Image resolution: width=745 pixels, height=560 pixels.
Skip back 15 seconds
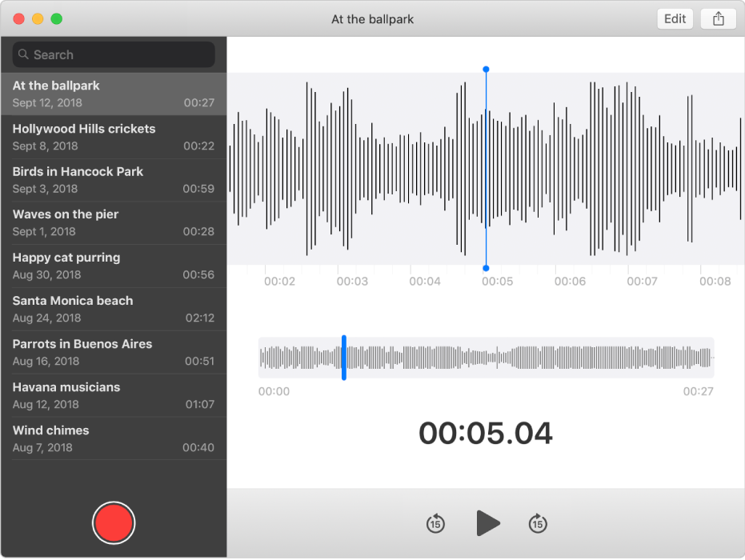click(435, 524)
